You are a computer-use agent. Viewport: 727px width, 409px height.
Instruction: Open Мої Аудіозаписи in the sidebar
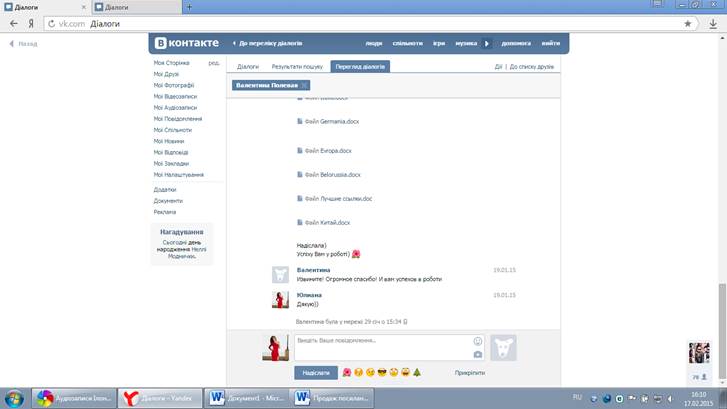click(x=175, y=108)
